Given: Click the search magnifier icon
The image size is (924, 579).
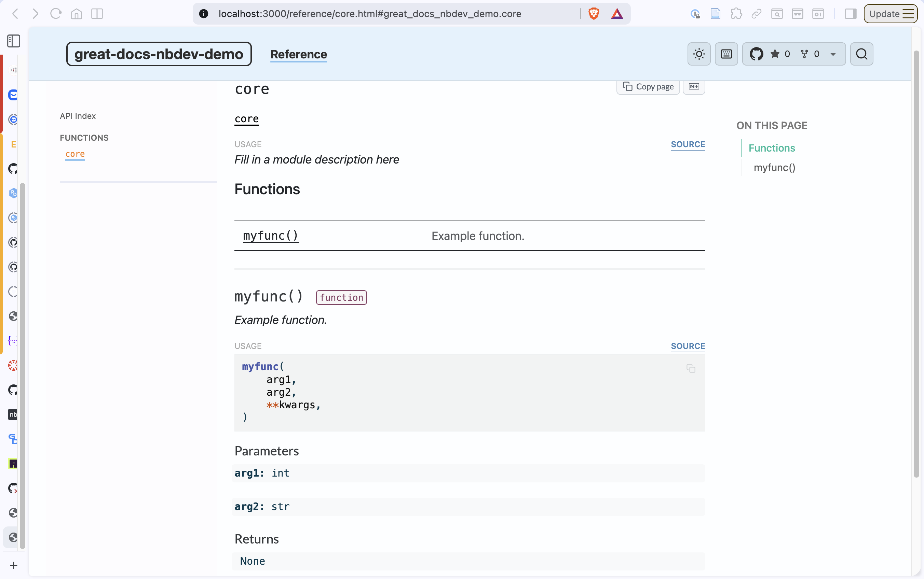Looking at the screenshot, I should tap(861, 54).
